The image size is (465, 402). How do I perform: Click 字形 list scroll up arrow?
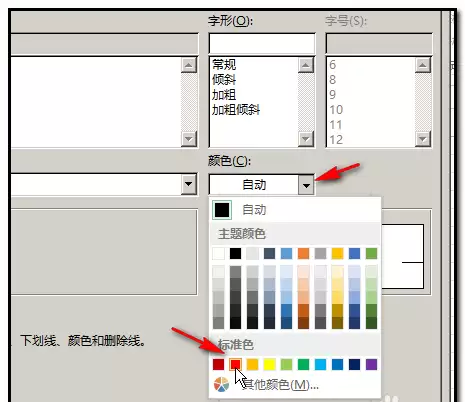pos(306,65)
